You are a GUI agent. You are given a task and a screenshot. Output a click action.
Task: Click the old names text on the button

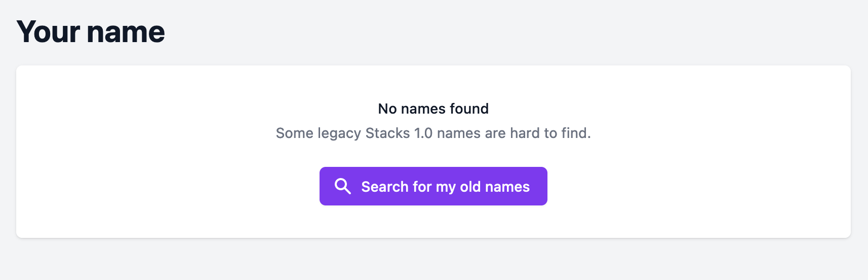pos(495,187)
